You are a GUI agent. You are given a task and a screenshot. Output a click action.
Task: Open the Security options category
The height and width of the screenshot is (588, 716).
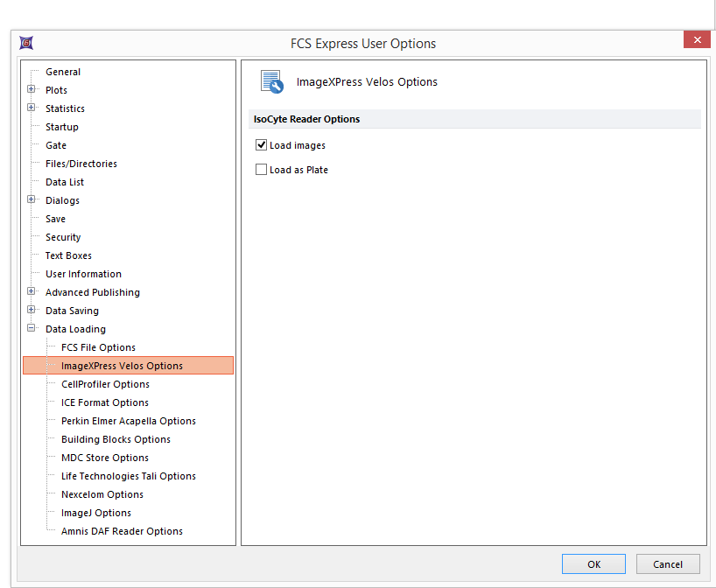[63, 237]
